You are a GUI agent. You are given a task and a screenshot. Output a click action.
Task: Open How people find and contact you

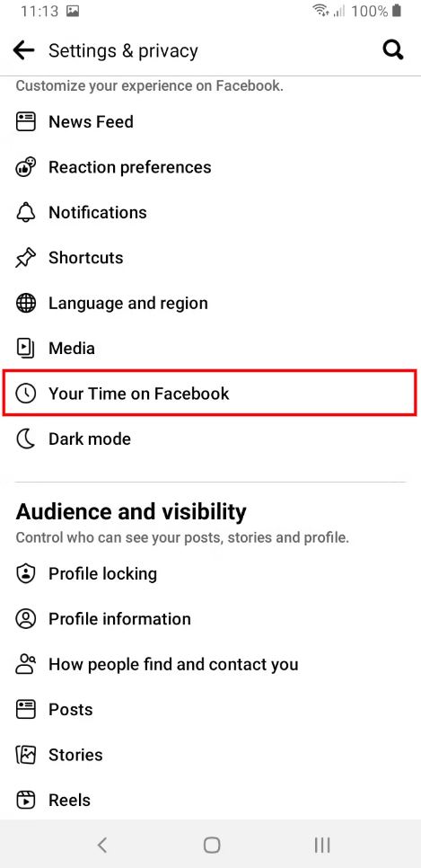(210, 664)
